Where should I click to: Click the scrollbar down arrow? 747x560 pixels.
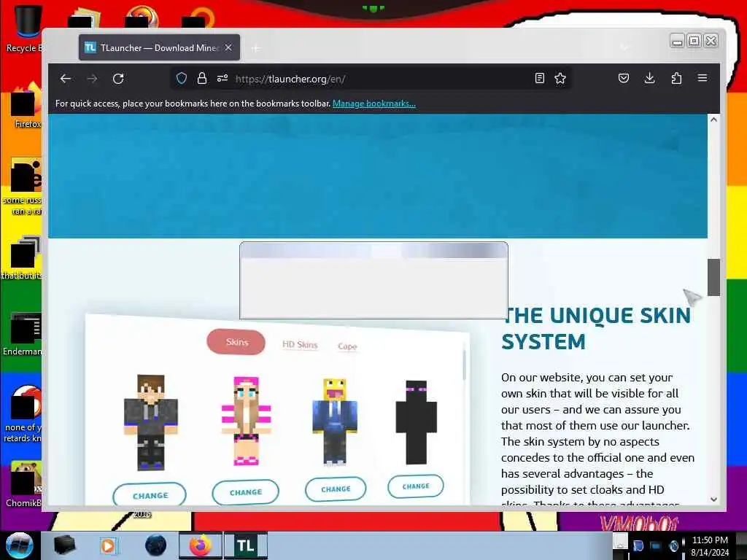tap(713, 499)
